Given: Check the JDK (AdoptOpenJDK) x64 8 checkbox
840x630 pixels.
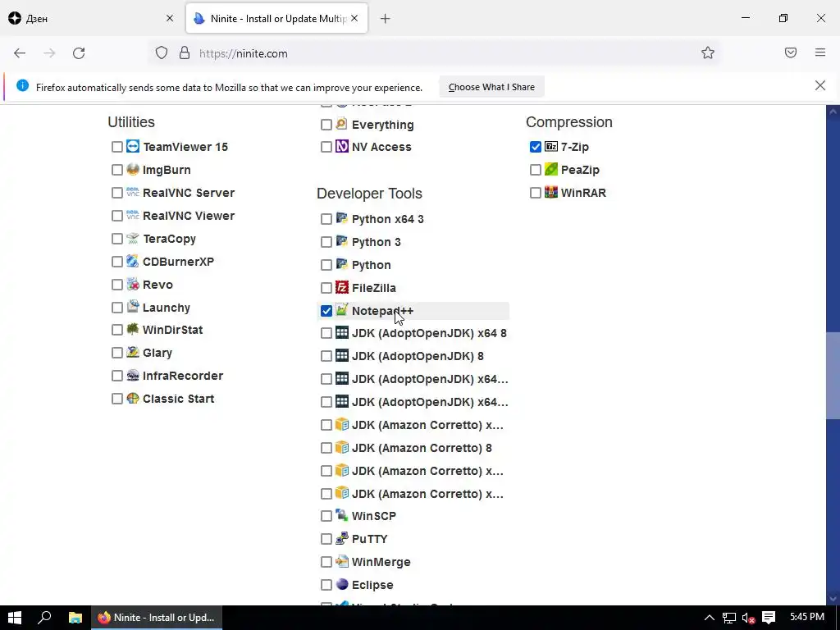Looking at the screenshot, I should point(326,333).
